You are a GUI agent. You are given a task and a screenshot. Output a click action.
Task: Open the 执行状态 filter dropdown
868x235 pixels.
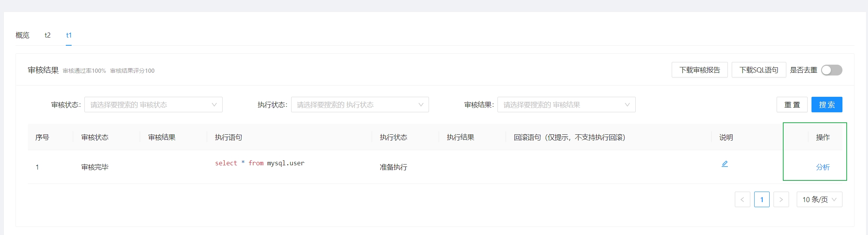pos(360,105)
